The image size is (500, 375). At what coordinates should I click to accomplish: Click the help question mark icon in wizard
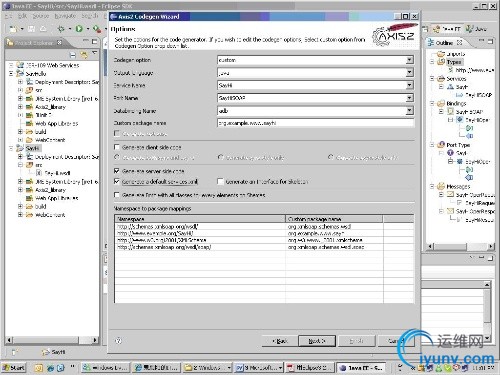[118, 341]
